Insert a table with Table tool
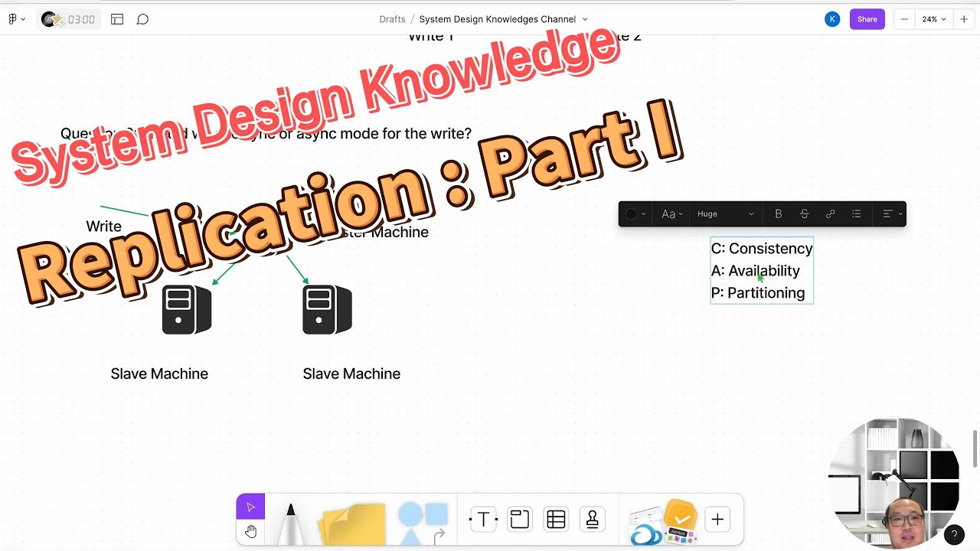 coord(556,520)
